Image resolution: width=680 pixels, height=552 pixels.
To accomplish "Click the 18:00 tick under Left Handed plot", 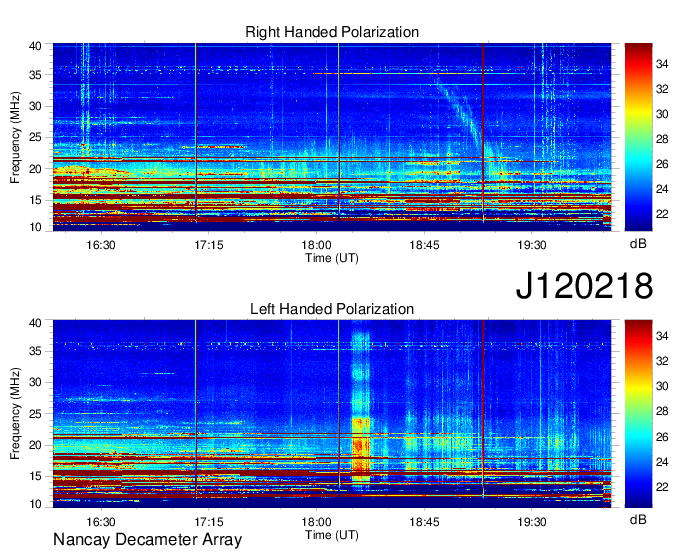I will click(317, 522).
